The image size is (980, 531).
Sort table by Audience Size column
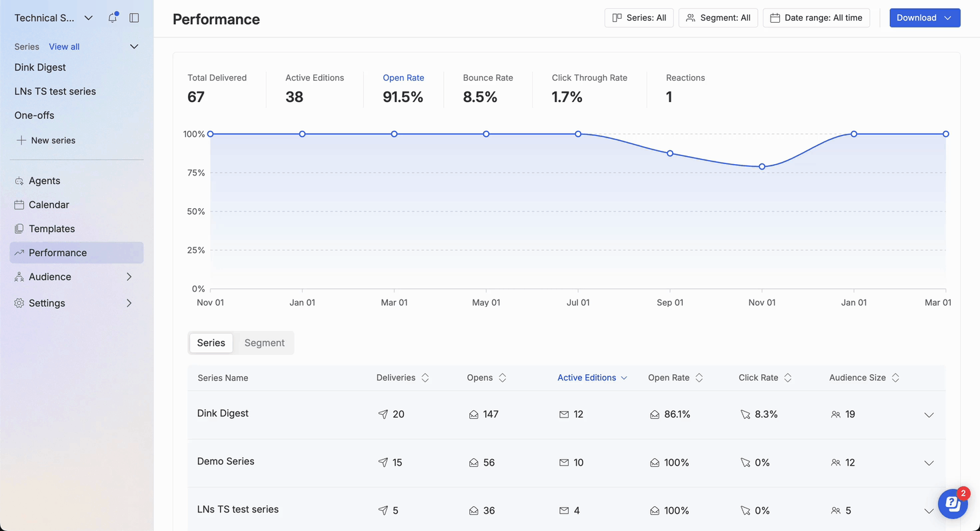point(895,378)
